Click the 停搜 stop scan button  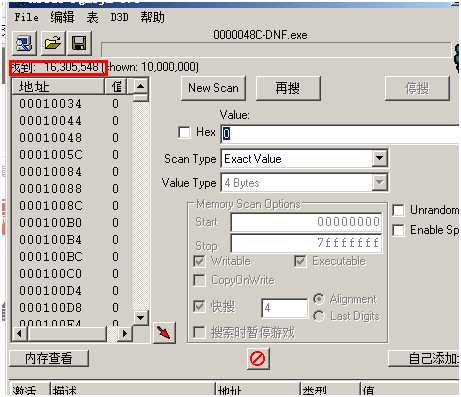[x=417, y=88]
